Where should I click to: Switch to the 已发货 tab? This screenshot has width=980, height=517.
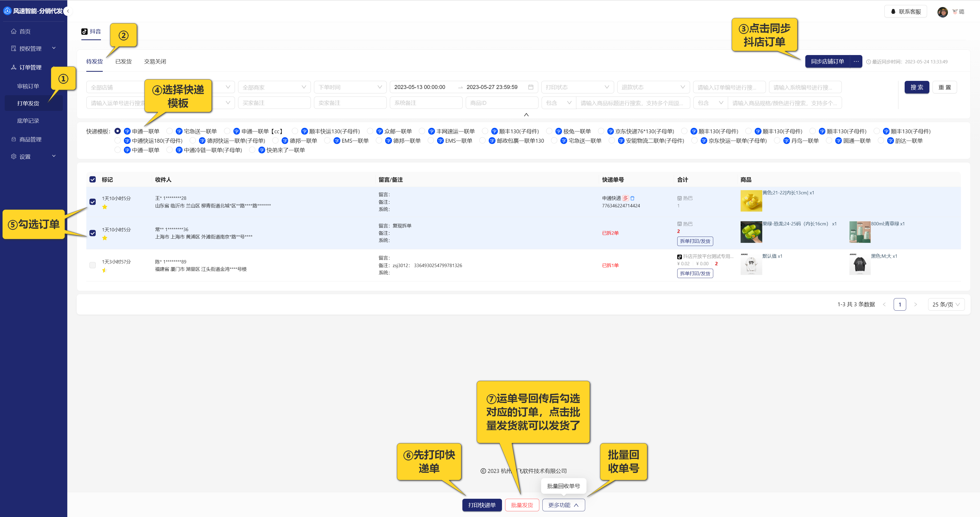(x=123, y=61)
